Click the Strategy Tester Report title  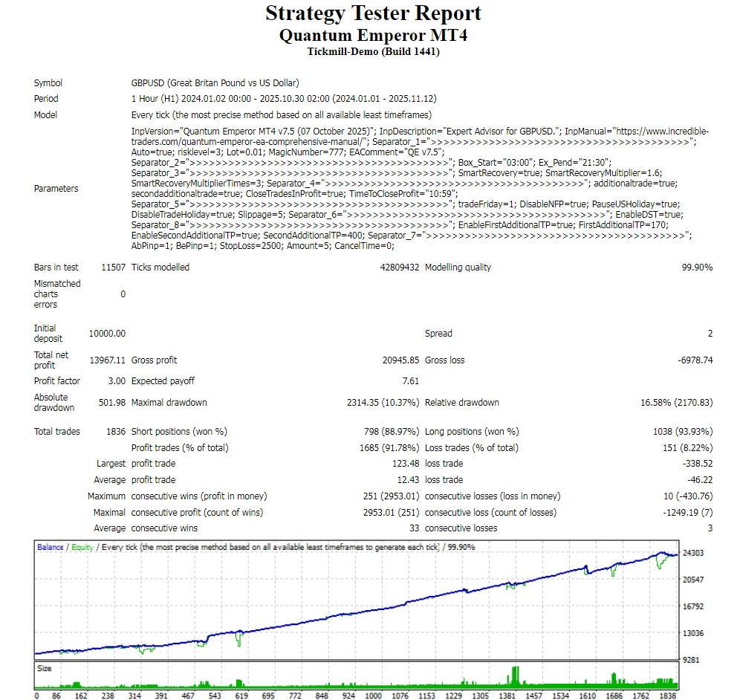pos(373,13)
